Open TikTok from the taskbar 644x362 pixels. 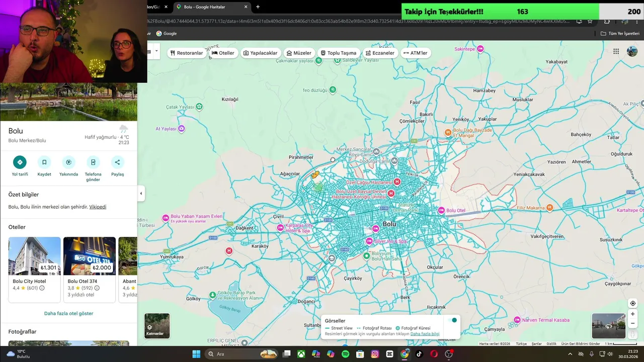419,354
